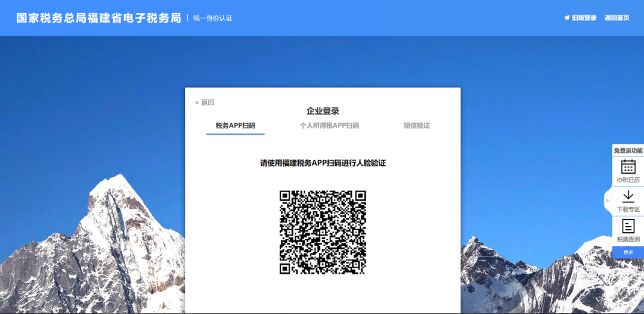Image resolution: width=644 pixels, height=314 pixels.
Task: Click the 下载专区 label text
Action: [x=628, y=210]
